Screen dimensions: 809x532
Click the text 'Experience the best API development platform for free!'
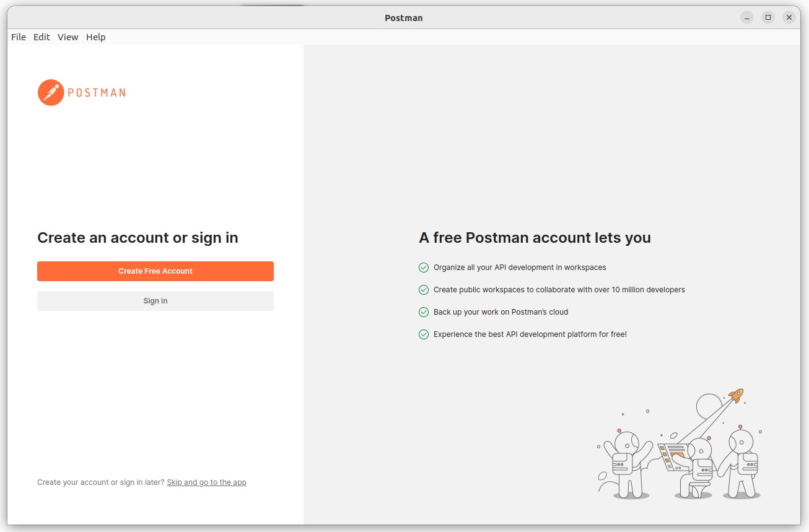530,334
